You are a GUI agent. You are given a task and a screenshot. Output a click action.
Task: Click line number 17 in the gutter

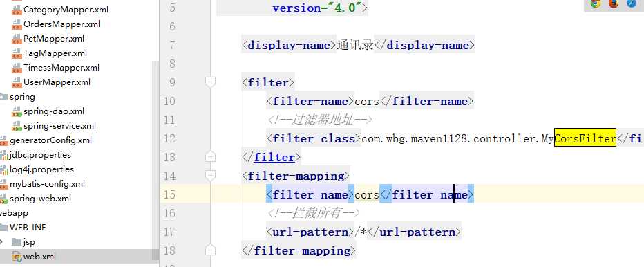click(169, 232)
